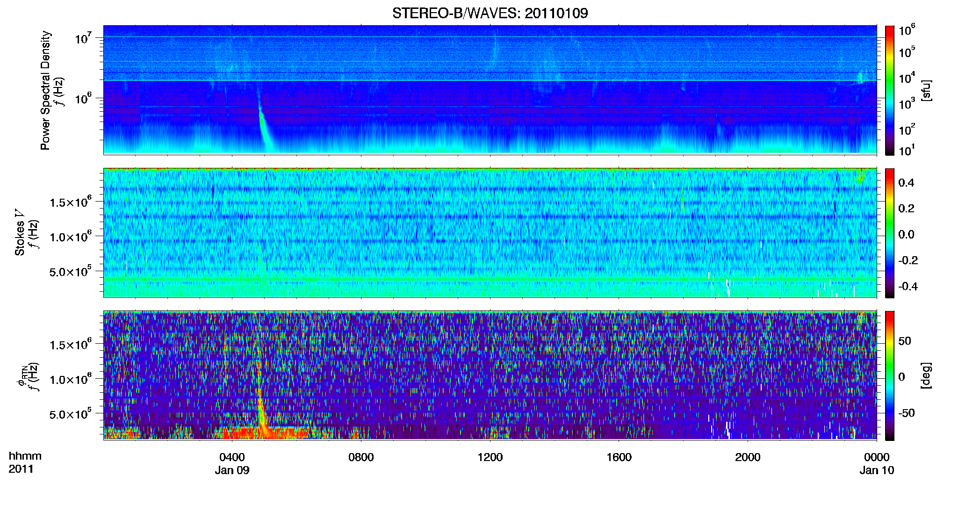The image size is (980, 505).
Task: Click the "hhmm" time format label
Action: [x=25, y=456]
